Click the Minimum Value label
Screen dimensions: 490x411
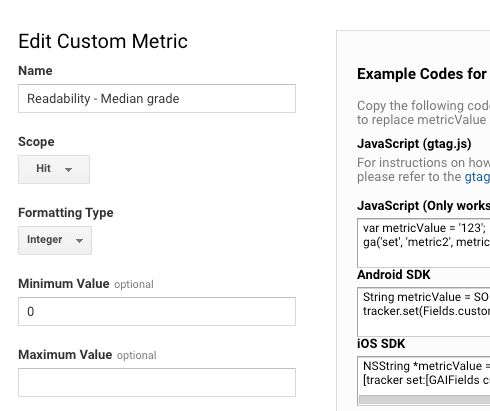64,284
